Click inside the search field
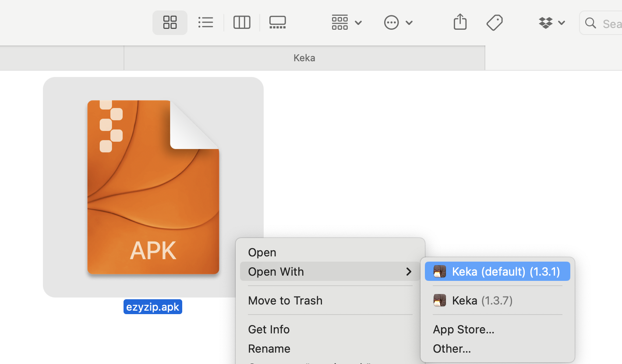622x364 pixels. point(609,22)
